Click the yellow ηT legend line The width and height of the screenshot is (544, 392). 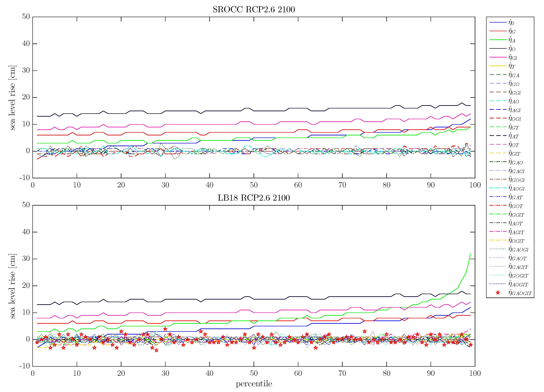(x=498, y=66)
